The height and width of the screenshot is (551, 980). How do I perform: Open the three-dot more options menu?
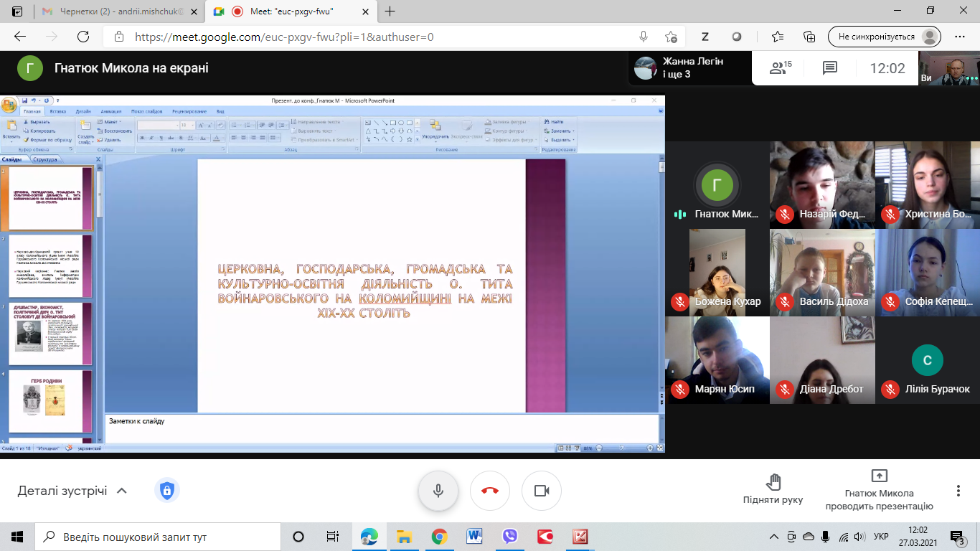(958, 491)
